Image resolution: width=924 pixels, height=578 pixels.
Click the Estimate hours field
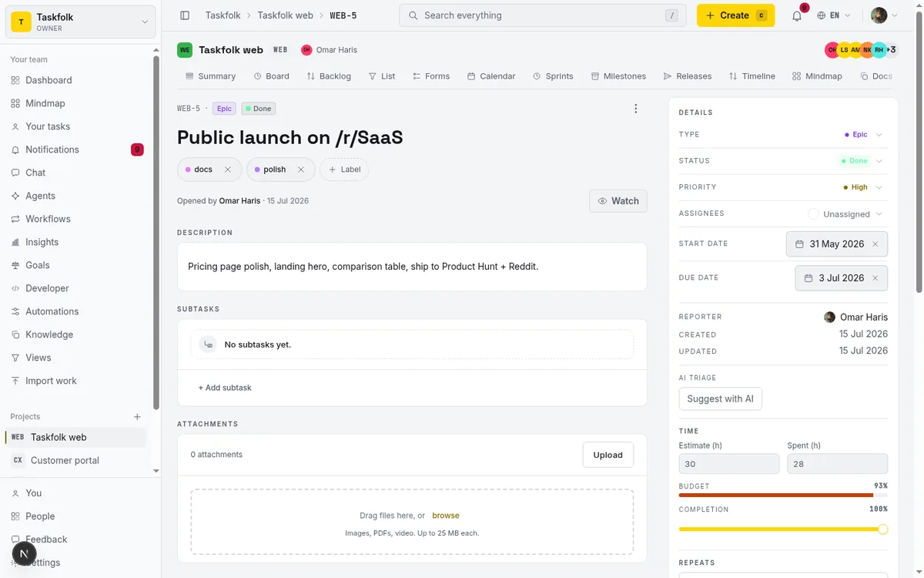tap(728, 464)
